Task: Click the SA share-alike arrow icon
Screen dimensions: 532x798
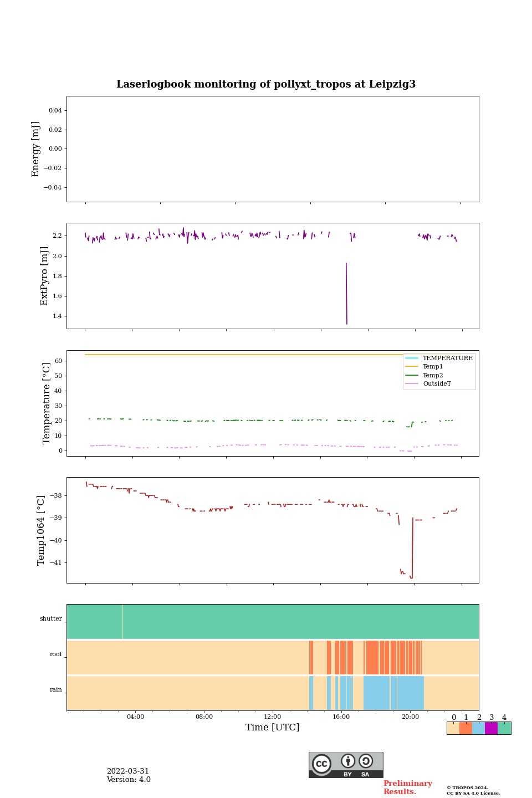Action: (x=366, y=761)
